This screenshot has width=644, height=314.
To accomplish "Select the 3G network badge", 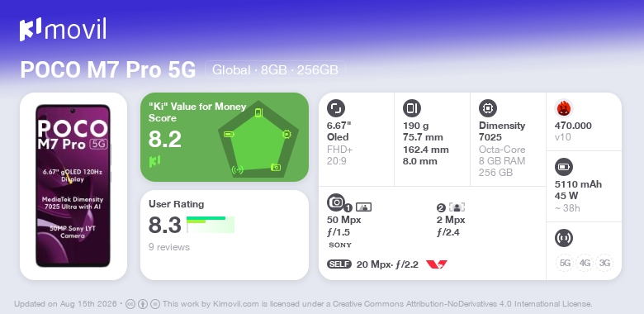I will coord(604,263).
